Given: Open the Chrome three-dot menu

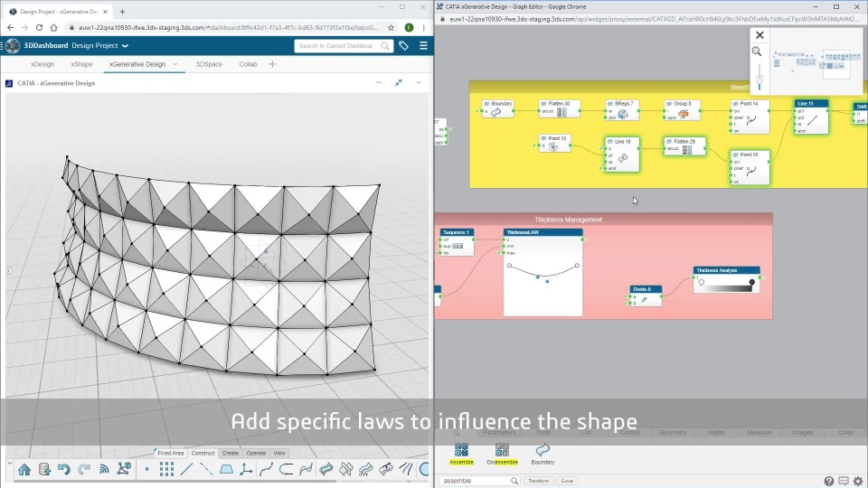Looking at the screenshot, I should tap(423, 27).
